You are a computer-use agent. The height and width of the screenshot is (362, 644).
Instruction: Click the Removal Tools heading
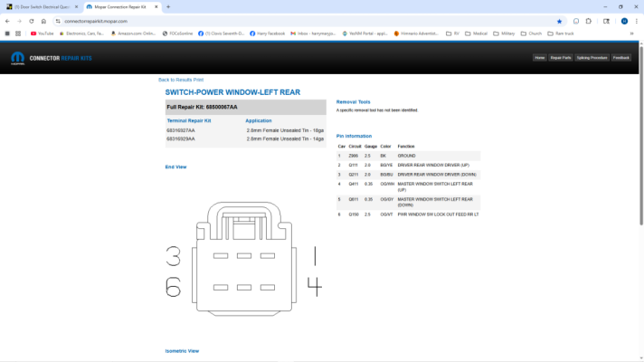(x=354, y=102)
